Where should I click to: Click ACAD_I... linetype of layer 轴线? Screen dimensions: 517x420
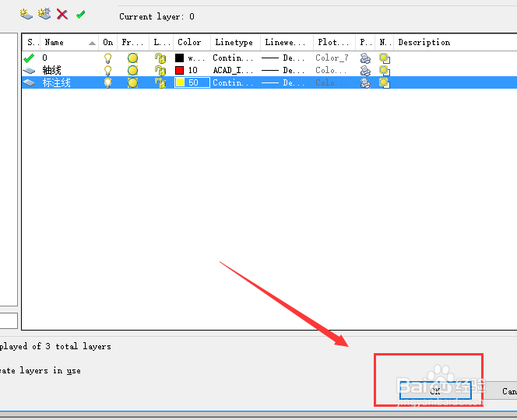233,71
